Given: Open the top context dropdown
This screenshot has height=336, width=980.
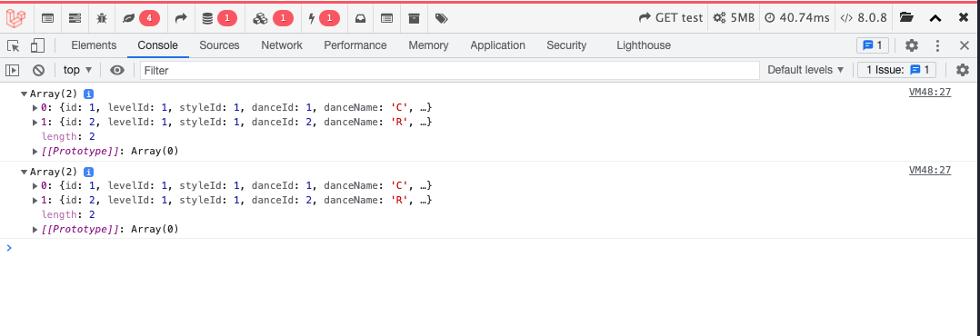Looking at the screenshot, I should pyautogui.click(x=77, y=70).
